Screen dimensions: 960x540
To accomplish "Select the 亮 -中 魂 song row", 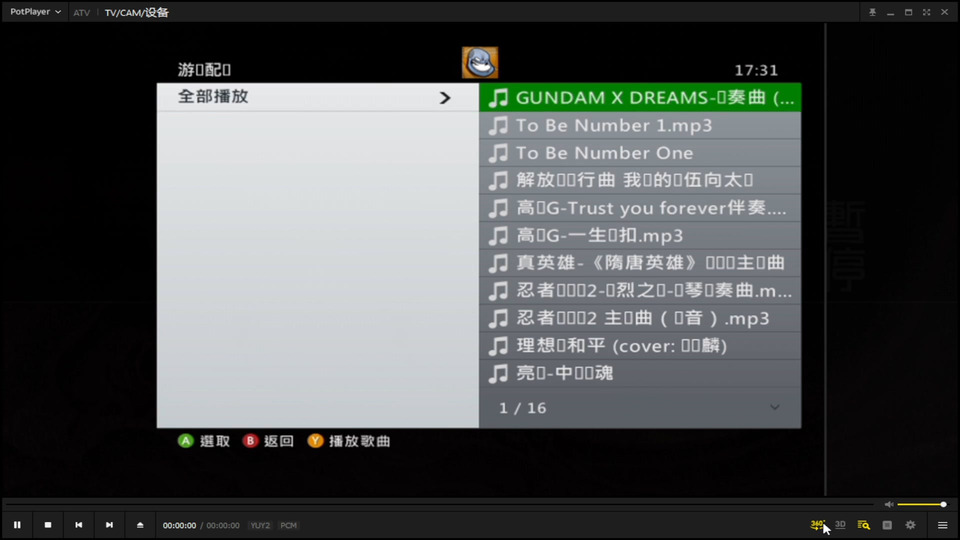I will click(640, 373).
